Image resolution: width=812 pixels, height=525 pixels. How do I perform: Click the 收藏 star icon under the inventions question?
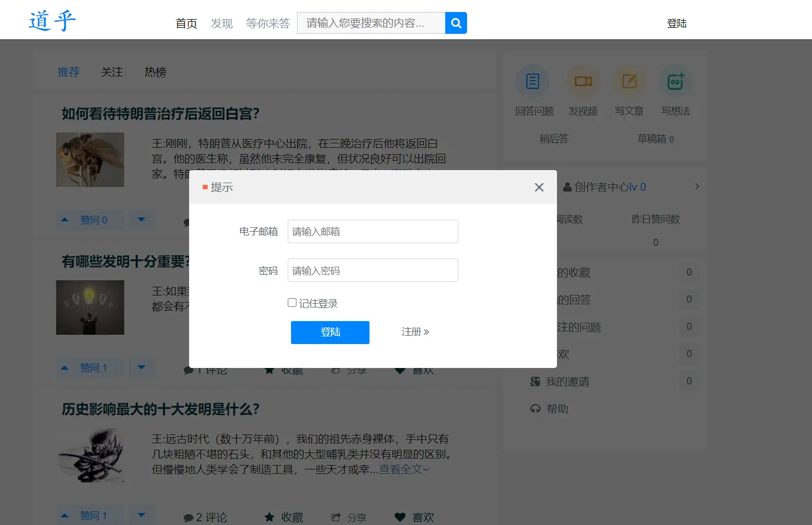coord(269,370)
